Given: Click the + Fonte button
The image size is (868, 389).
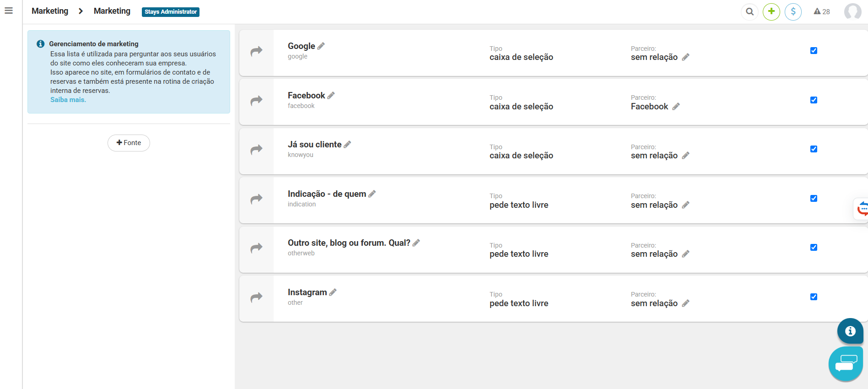Looking at the screenshot, I should tap(129, 143).
